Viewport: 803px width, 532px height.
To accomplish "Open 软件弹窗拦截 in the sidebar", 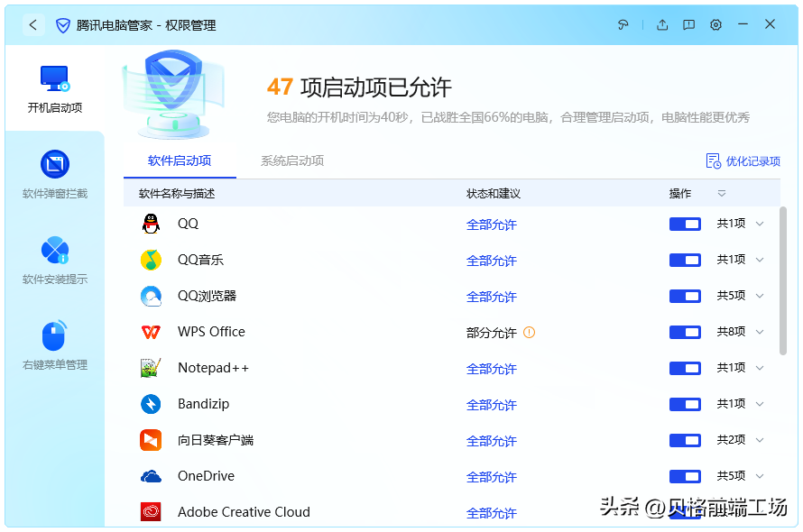I will [x=55, y=175].
